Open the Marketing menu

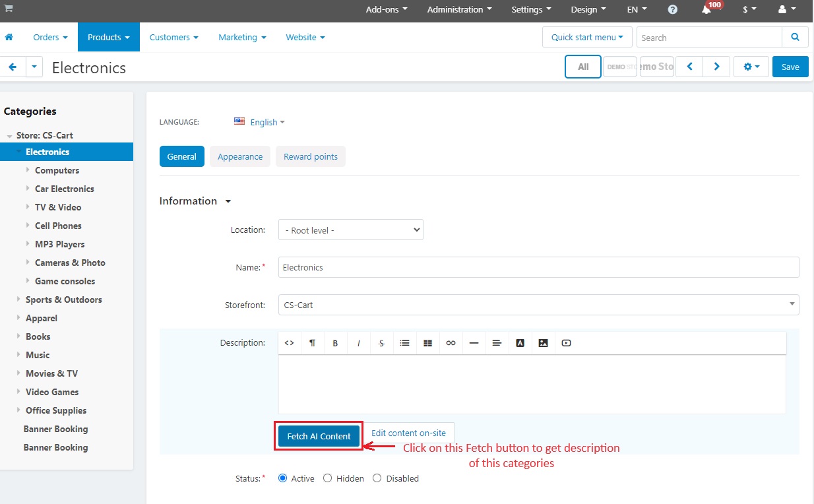[242, 37]
